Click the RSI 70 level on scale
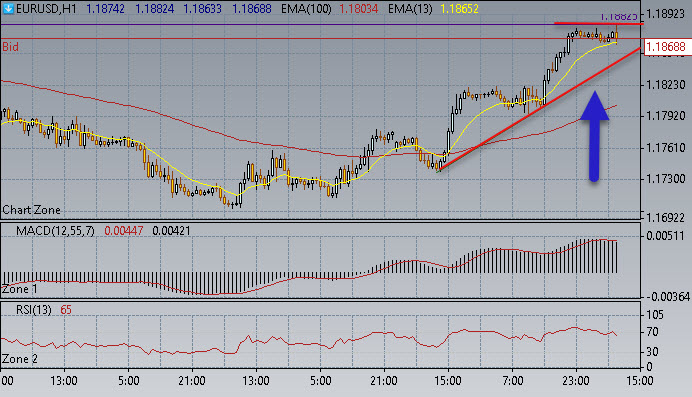 654,332
